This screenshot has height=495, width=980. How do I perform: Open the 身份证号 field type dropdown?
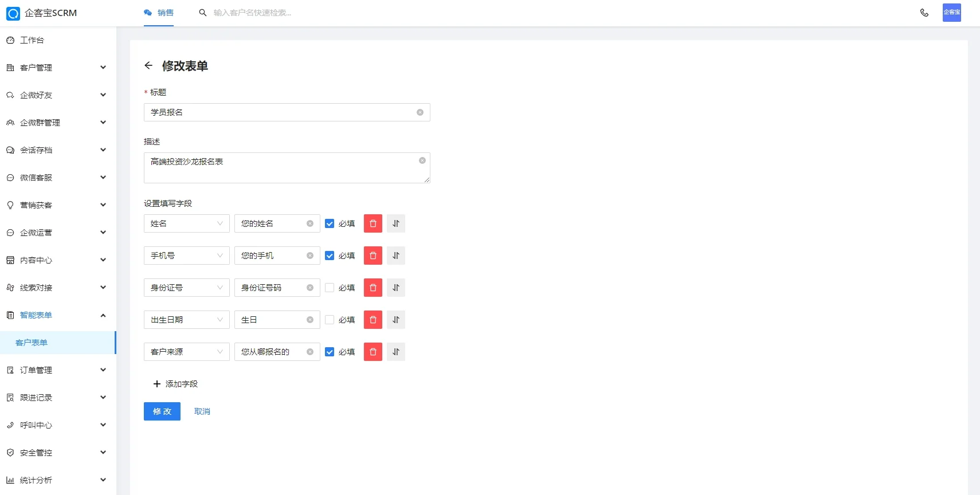tap(187, 288)
